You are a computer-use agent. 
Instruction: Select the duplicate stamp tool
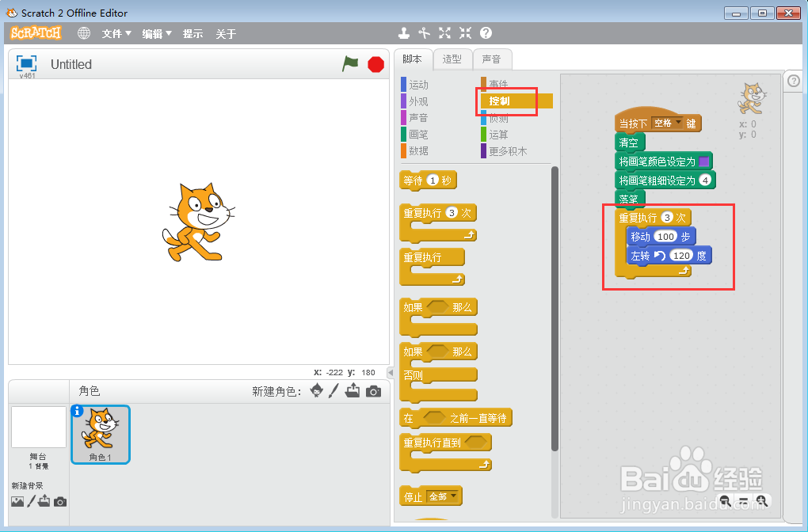[404, 33]
